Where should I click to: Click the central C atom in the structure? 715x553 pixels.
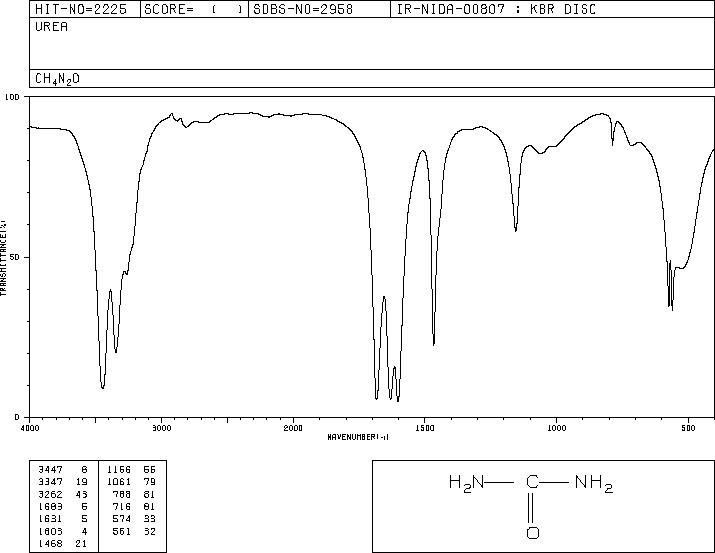coord(532,482)
